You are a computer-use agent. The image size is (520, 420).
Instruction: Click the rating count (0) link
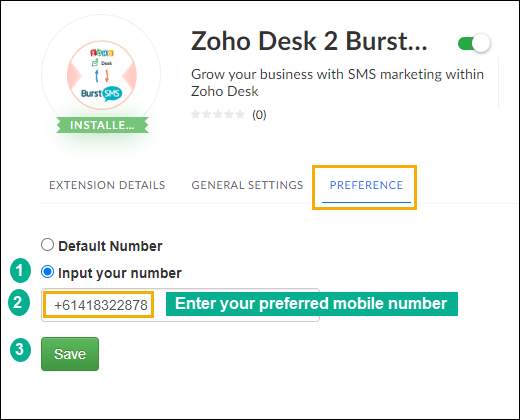pos(259,115)
